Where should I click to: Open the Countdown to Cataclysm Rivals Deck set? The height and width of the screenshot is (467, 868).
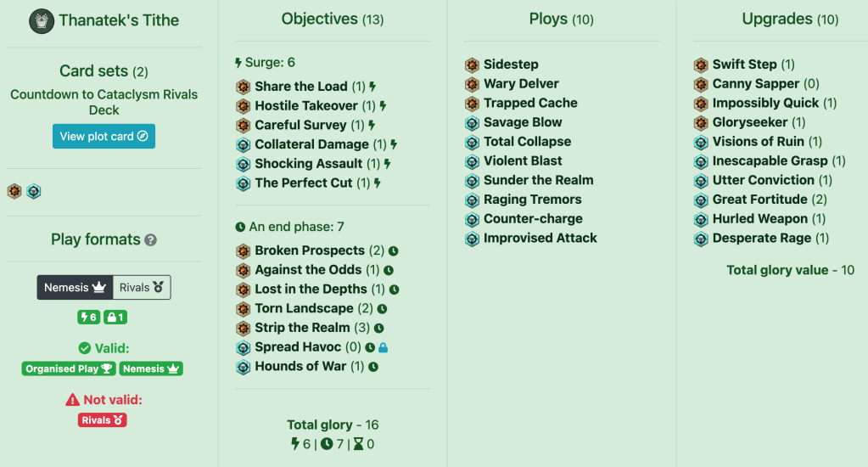[x=104, y=102]
